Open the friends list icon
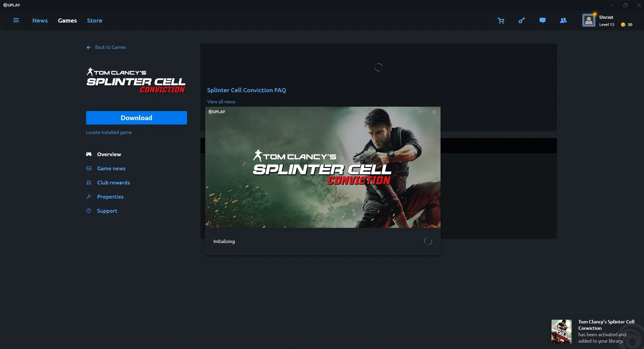Screen dimensions: 644x349 [x=563, y=21]
